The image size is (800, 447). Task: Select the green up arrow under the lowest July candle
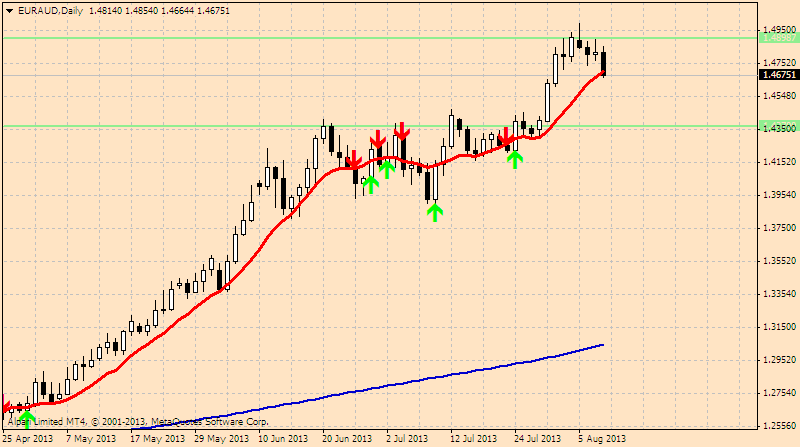coord(435,212)
